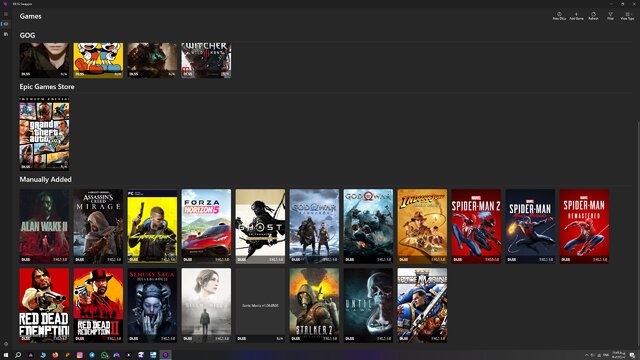
Task: Select the Spider-Man 2 cover
Action: pyautogui.click(x=476, y=226)
